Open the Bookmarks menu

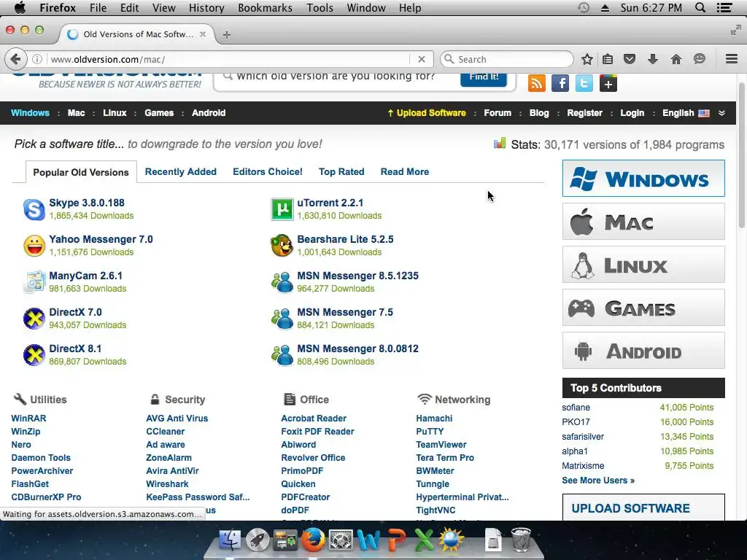pyautogui.click(x=265, y=7)
